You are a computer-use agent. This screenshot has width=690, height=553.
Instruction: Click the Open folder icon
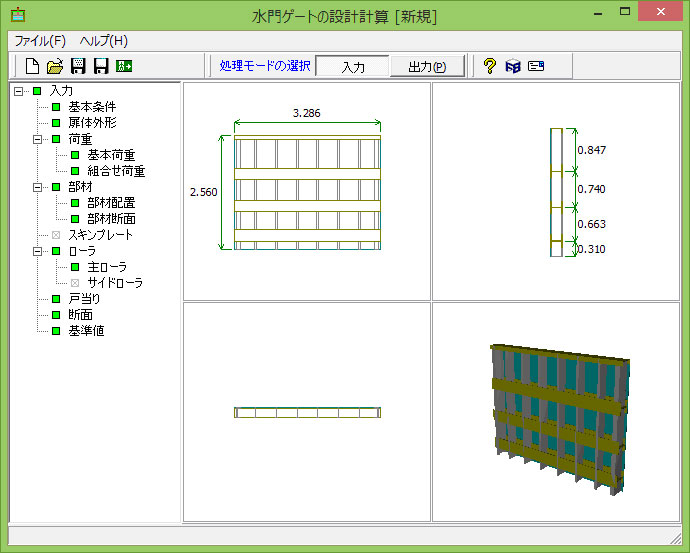pos(55,66)
